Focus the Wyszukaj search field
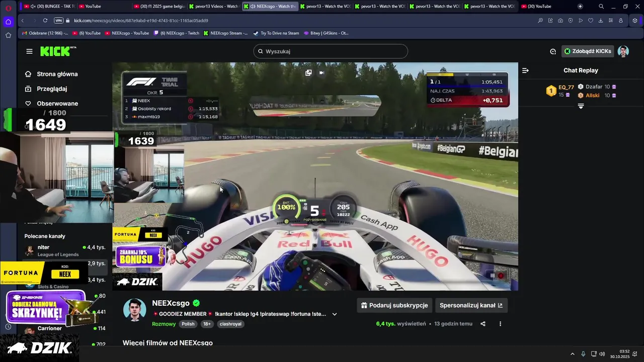644x362 pixels. [x=331, y=51]
